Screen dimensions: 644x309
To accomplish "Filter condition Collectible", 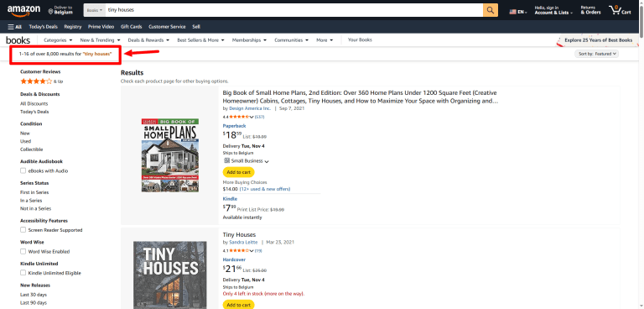I will pos(32,149).
